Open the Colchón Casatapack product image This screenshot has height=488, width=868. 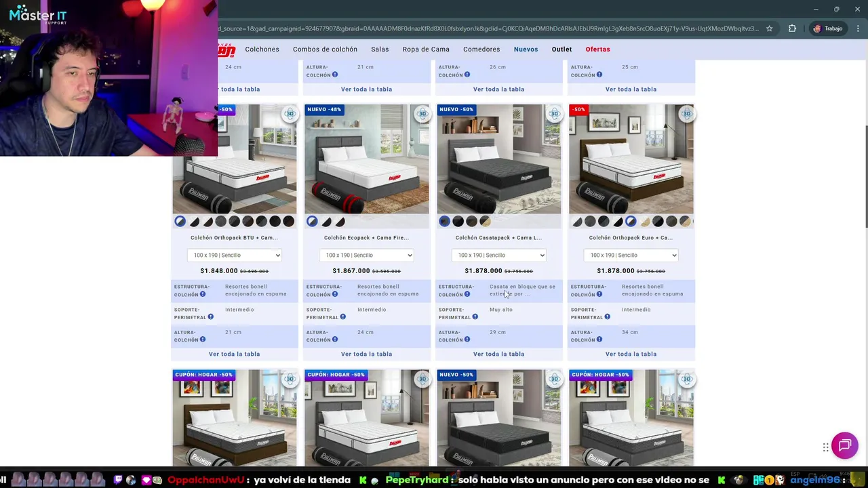[x=498, y=159]
